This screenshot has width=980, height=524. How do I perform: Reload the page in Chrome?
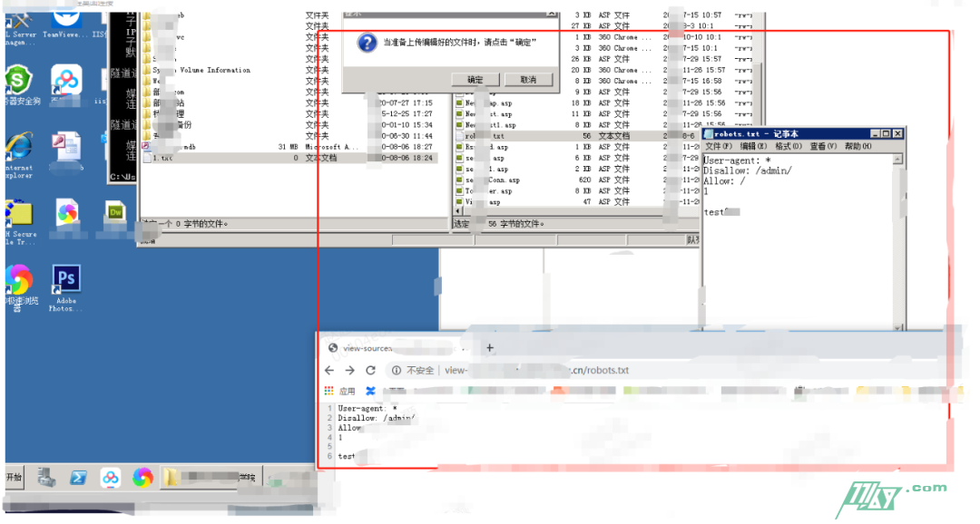(x=370, y=370)
